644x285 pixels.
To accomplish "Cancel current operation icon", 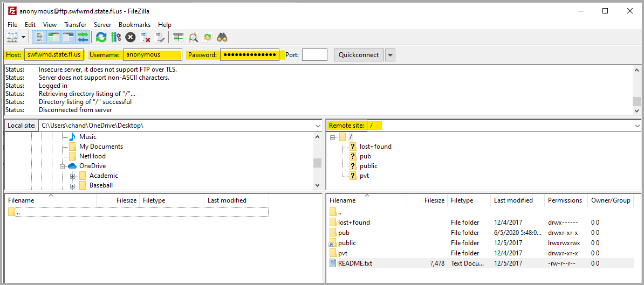I will coord(130,37).
